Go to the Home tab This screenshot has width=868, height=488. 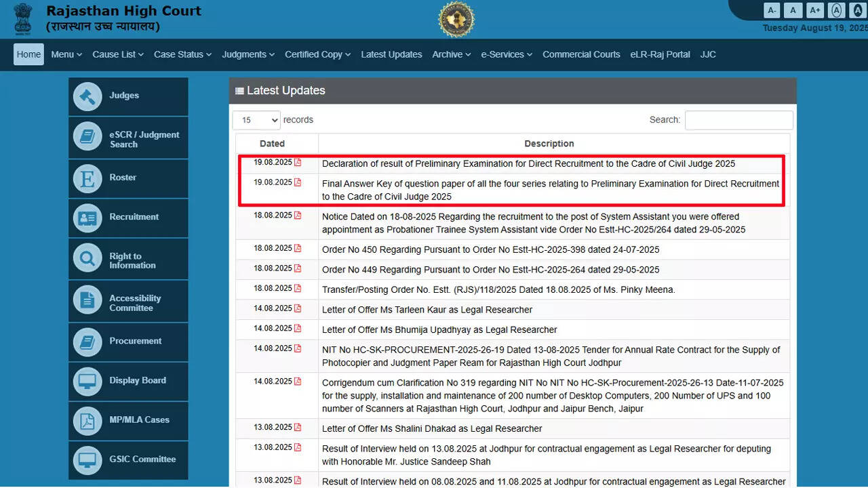pyautogui.click(x=28, y=54)
